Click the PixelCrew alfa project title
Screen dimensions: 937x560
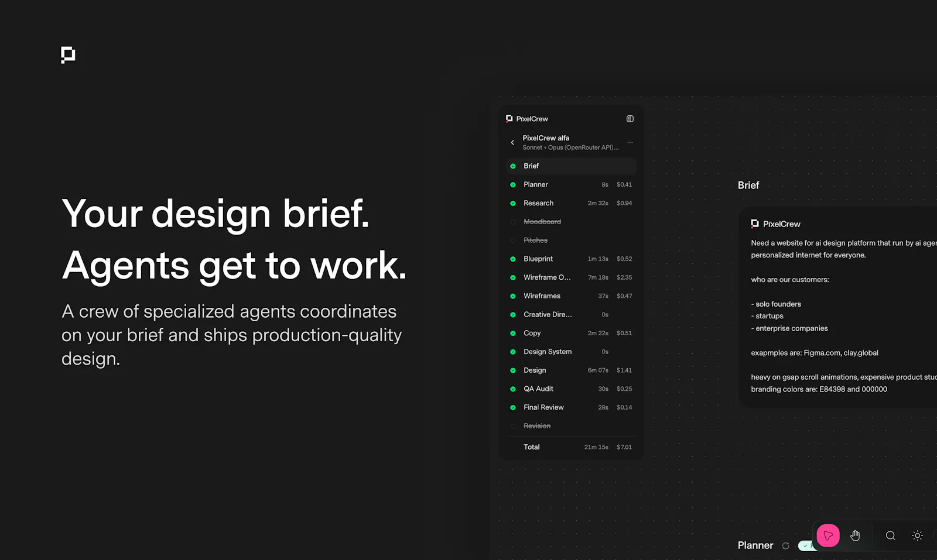coord(546,138)
